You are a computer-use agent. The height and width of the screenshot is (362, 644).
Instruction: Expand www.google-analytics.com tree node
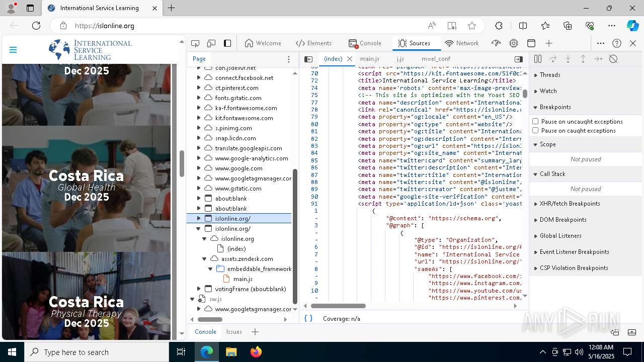pos(199,158)
